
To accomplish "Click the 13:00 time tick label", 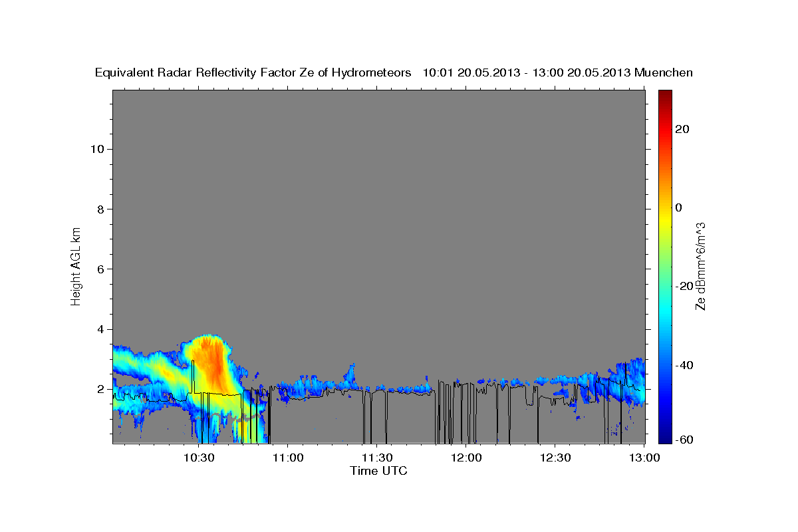I will 644,458.
